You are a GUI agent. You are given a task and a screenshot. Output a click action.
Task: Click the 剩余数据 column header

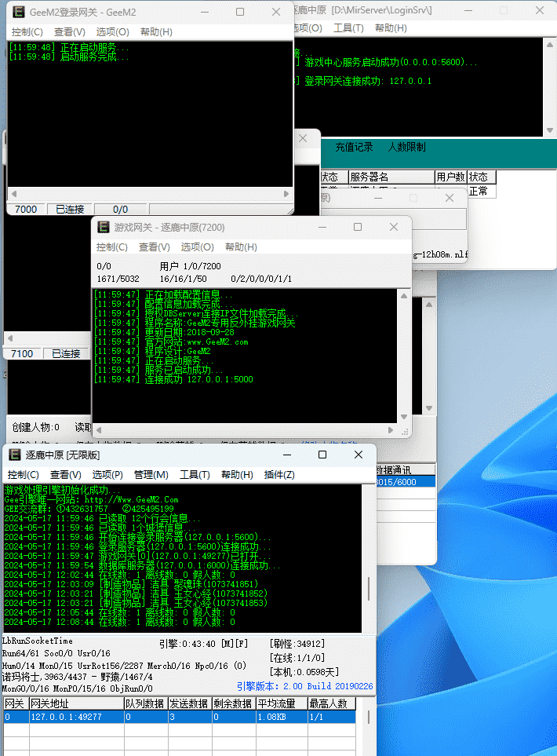(234, 704)
